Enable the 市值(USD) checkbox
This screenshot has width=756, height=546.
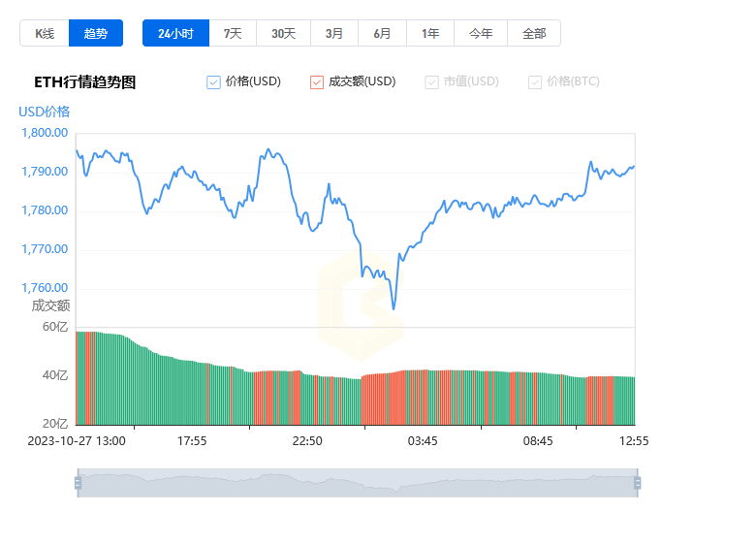(431, 82)
